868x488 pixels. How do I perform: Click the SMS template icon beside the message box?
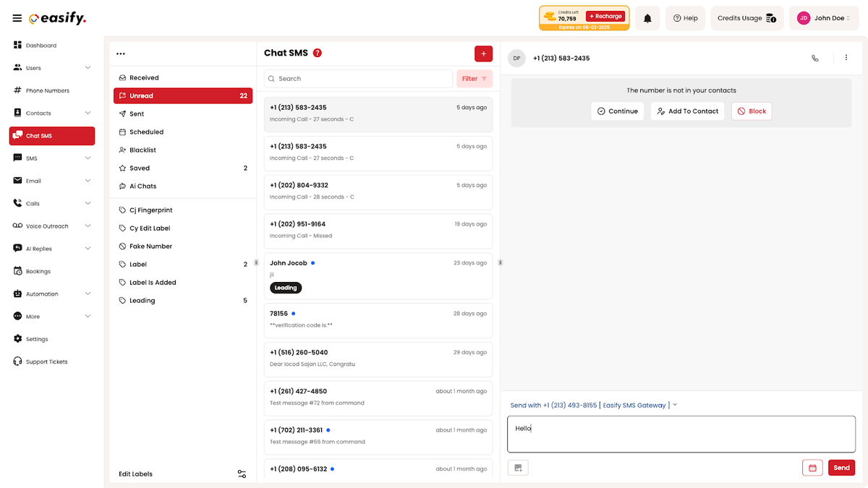pyautogui.click(x=517, y=468)
